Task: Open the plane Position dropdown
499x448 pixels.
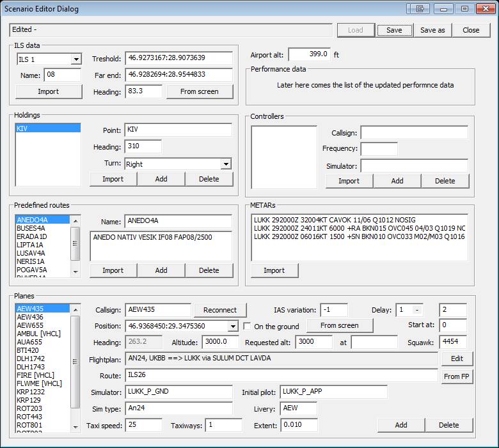Action: pyautogui.click(x=232, y=327)
